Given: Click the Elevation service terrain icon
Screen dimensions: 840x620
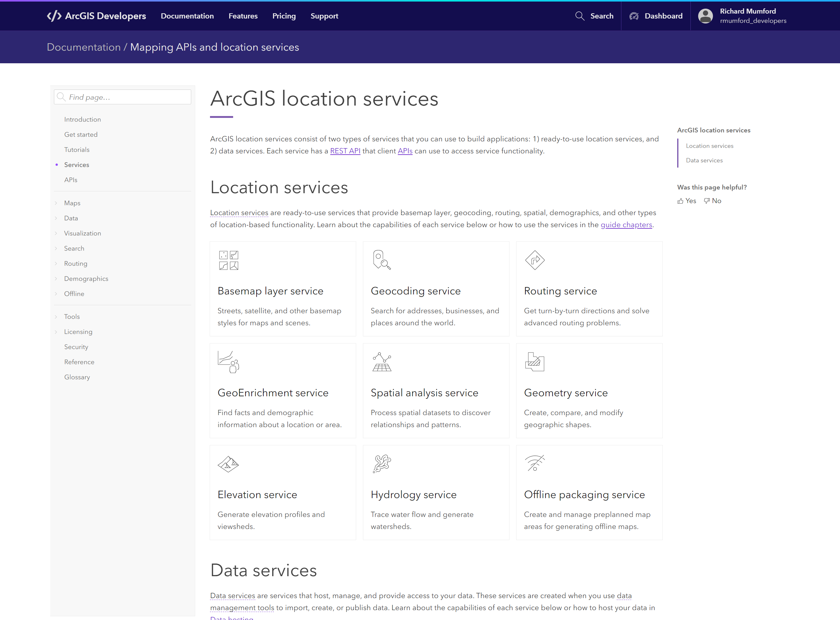Looking at the screenshot, I should 228,464.
